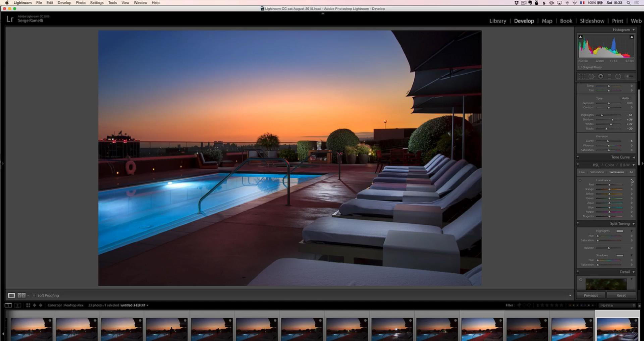
Task: Switch to the Library module
Action: 497,21
